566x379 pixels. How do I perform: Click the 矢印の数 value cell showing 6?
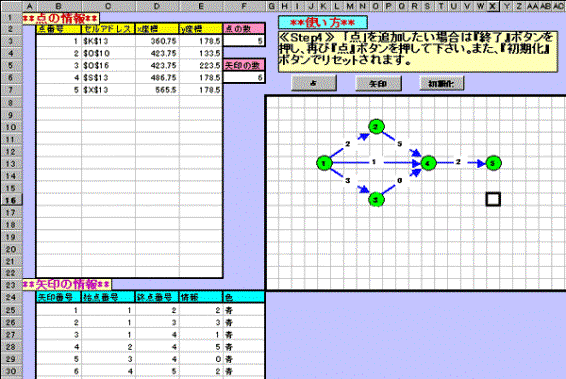(x=244, y=77)
